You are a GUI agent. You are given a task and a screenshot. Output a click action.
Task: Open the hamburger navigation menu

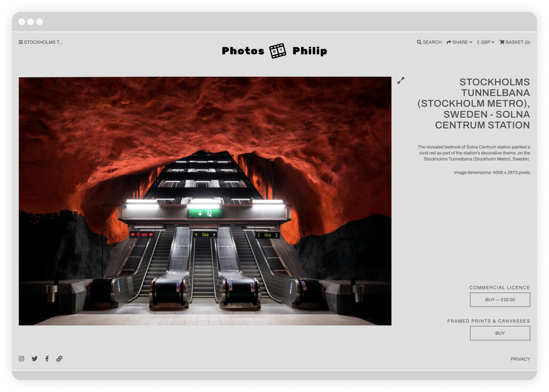[x=21, y=42]
